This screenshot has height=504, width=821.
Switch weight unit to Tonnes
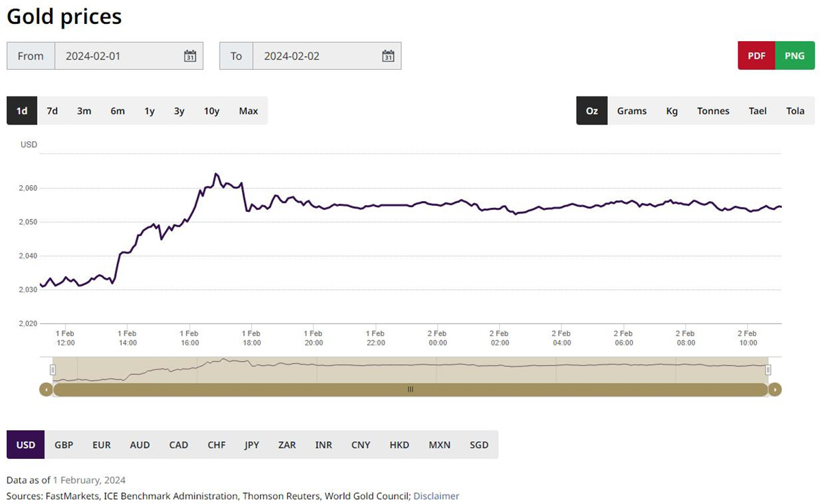pyautogui.click(x=713, y=111)
